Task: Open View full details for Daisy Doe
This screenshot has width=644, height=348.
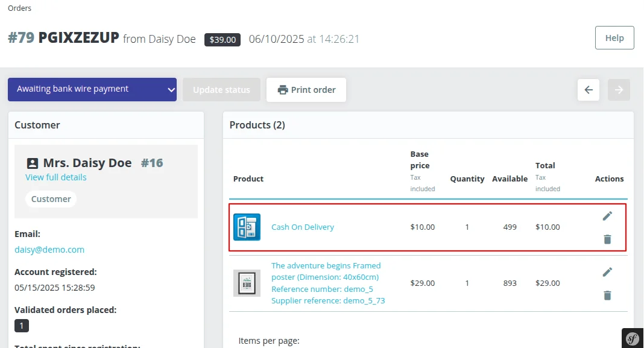Action: [x=55, y=177]
